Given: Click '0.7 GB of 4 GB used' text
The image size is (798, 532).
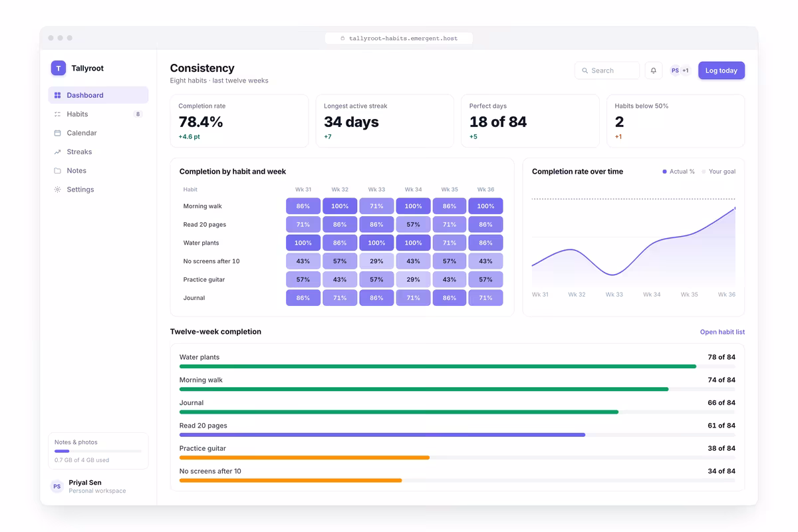Looking at the screenshot, I should coord(82,460).
